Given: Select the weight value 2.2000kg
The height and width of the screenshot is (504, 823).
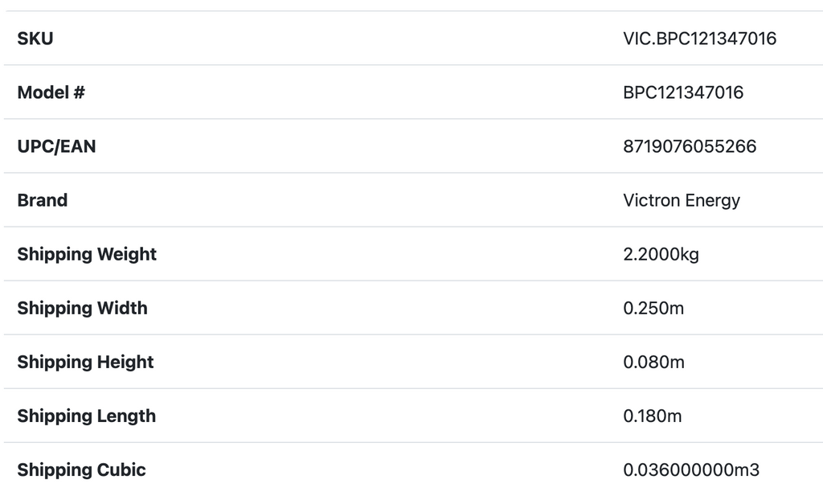Looking at the screenshot, I should [x=661, y=254].
